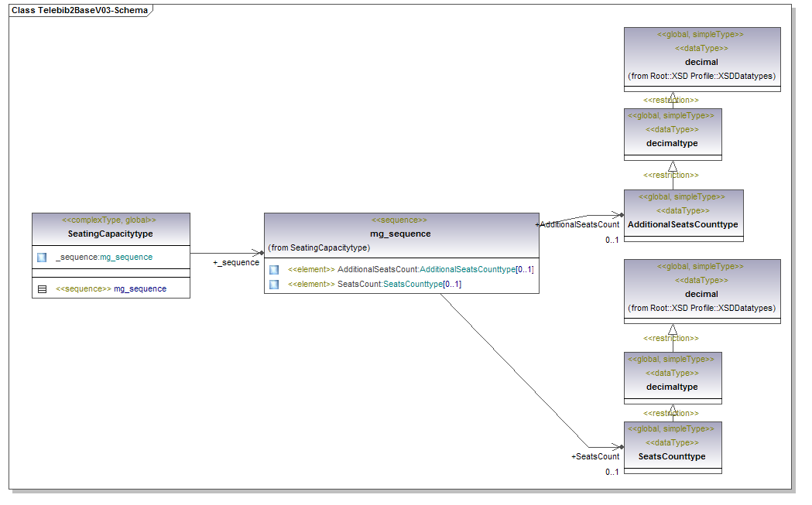
Task: Click the +AdditionalSeatsCount association role label
Action: (577, 224)
